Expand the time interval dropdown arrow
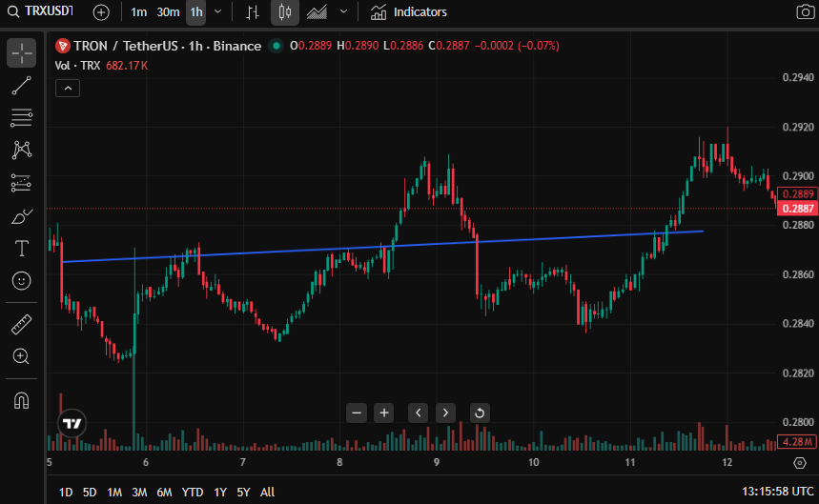The width and height of the screenshot is (819, 504). pyautogui.click(x=218, y=12)
